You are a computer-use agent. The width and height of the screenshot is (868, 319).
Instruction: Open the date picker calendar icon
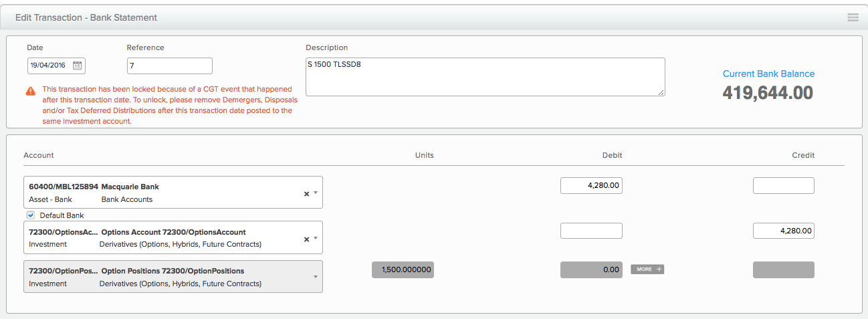(78, 66)
